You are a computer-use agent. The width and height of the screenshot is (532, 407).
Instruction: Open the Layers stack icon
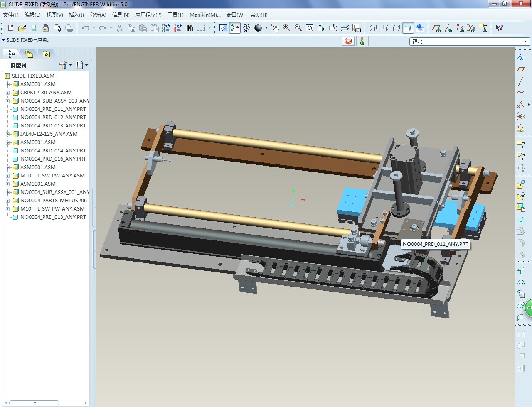coord(345,28)
